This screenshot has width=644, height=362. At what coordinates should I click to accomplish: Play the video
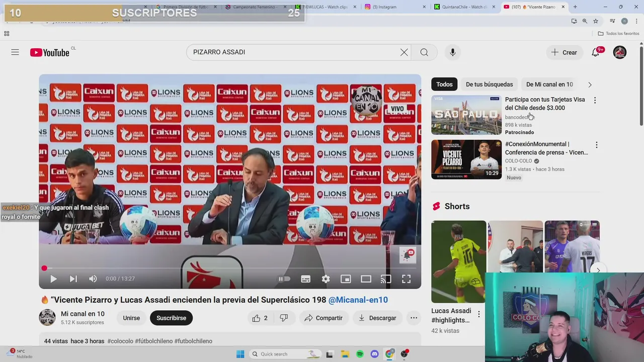point(53,279)
